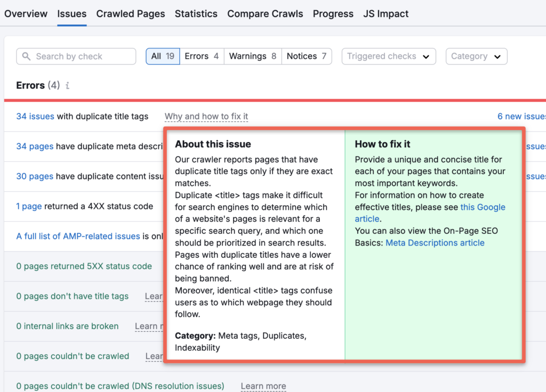Click the search magnifier icon
This screenshot has width=546, height=392.
[x=27, y=56]
